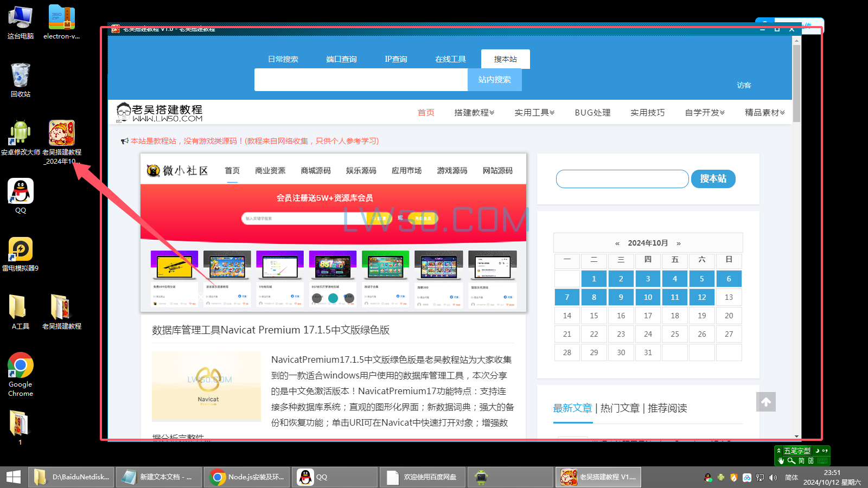This screenshot has height=488, width=868.
Task: Open the Navicat Premium 17.1.5 article title
Action: coord(271,330)
